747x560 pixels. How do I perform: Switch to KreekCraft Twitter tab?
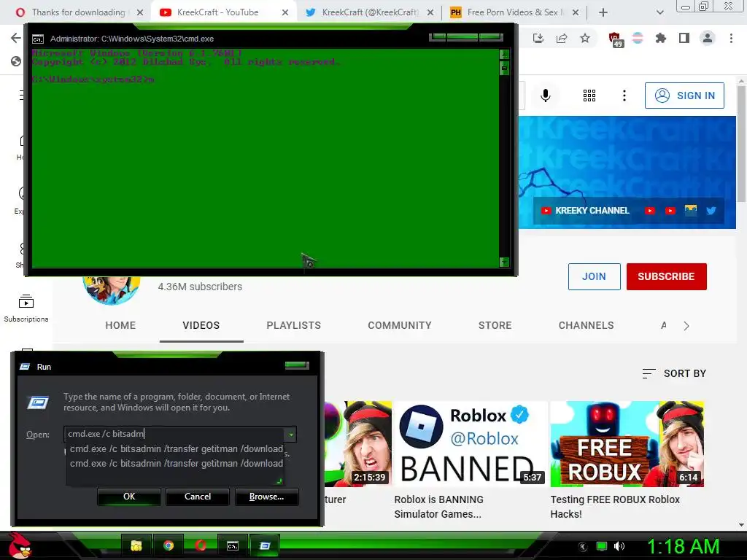point(370,12)
